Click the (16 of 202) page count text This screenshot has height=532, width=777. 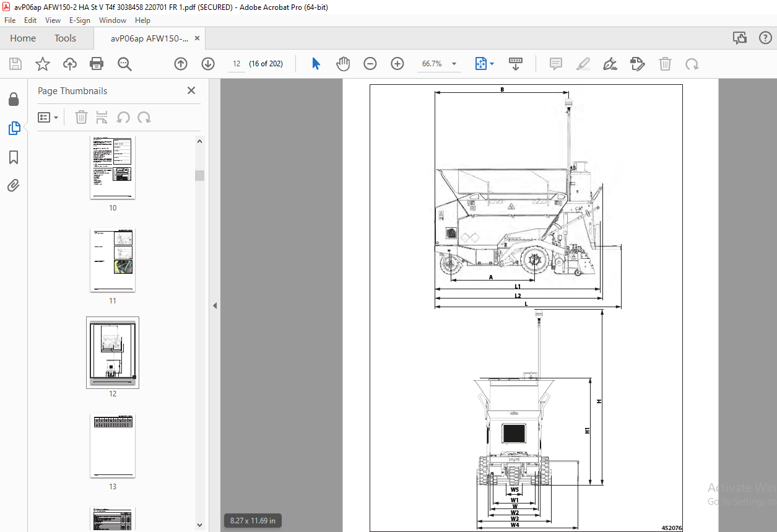[266, 64]
